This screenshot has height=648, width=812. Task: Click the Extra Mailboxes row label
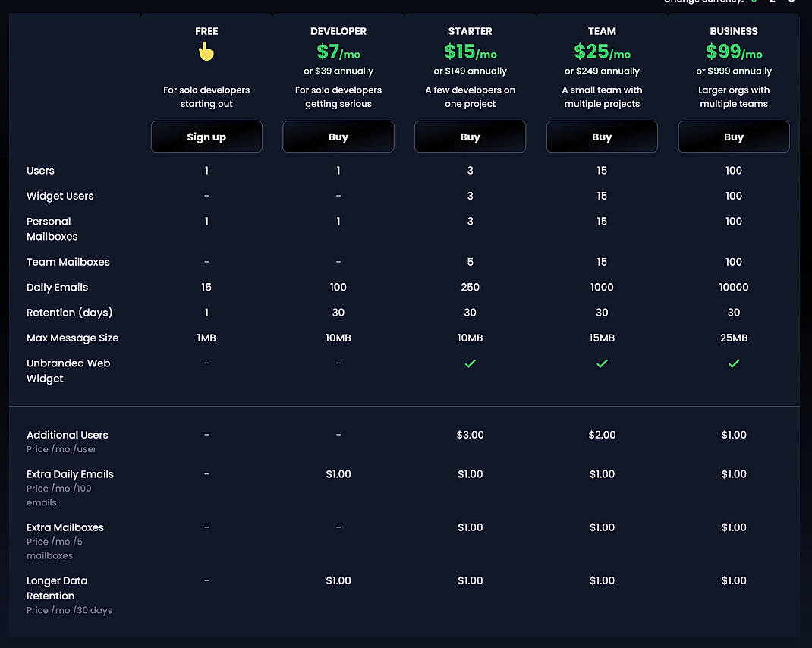[65, 527]
